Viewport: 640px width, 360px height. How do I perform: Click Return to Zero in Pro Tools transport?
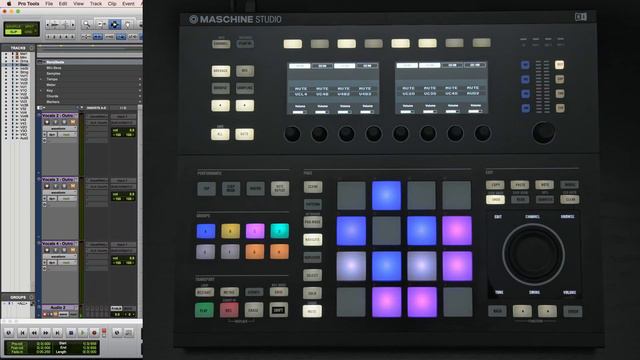tap(22, 333)
